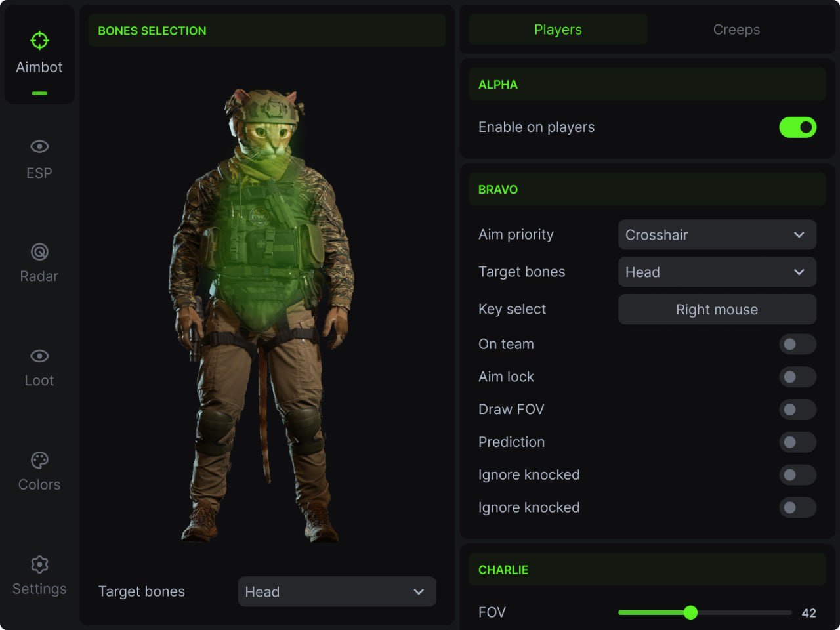The width and height of the screenshot is (840, 630).
Task: Click the Radar icon in sidebar
Action: (39, 251)
